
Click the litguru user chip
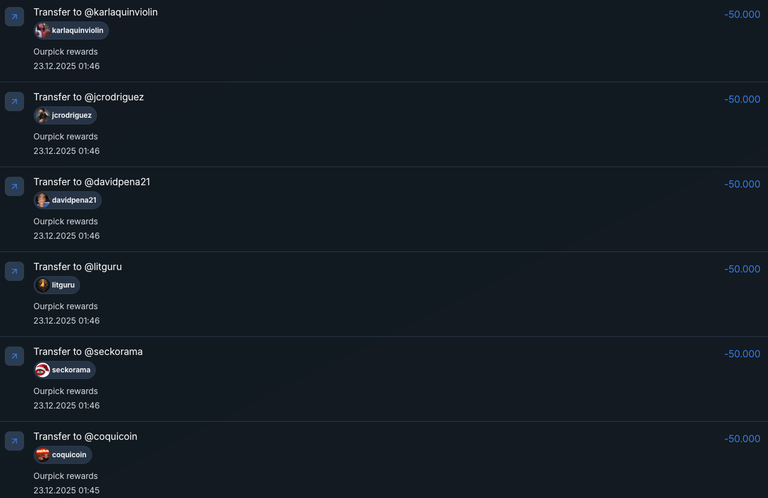[57, 285]
